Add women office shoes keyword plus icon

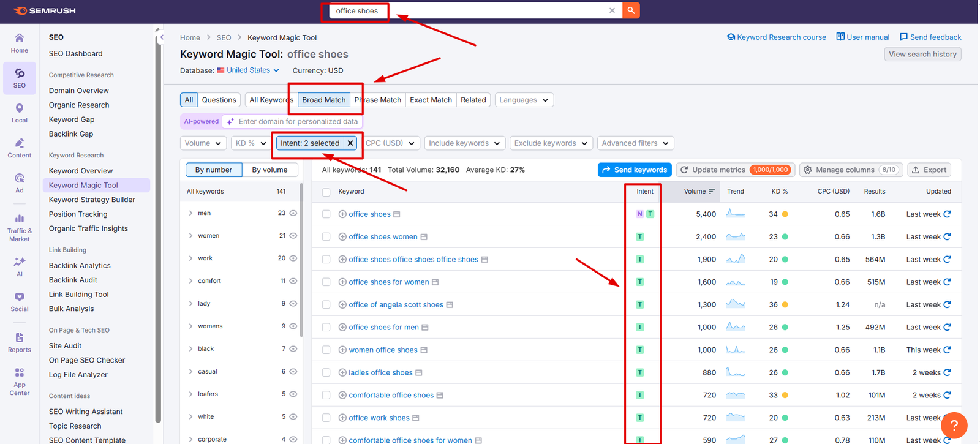[x=342, y=350]
